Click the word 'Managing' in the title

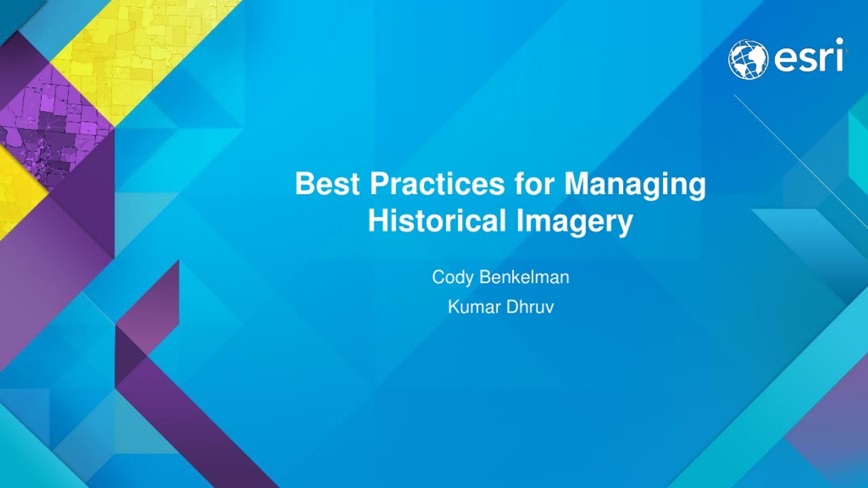tap(634, 185)
